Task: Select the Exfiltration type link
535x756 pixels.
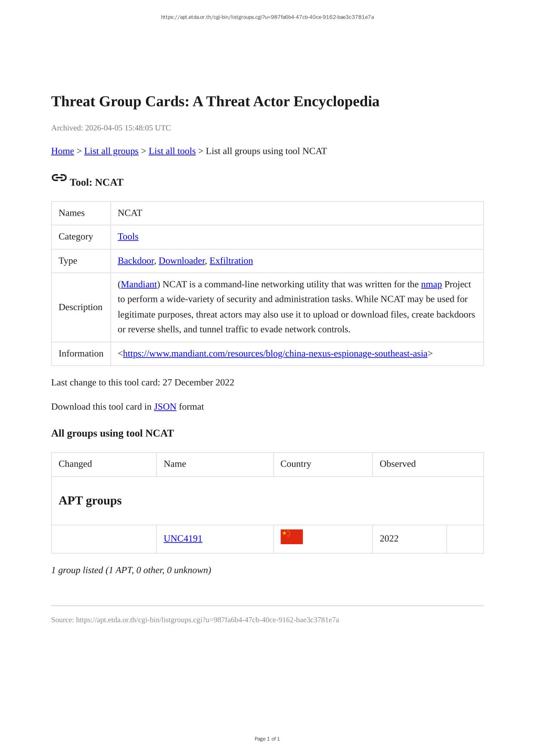Action: (x=231, y=261)
